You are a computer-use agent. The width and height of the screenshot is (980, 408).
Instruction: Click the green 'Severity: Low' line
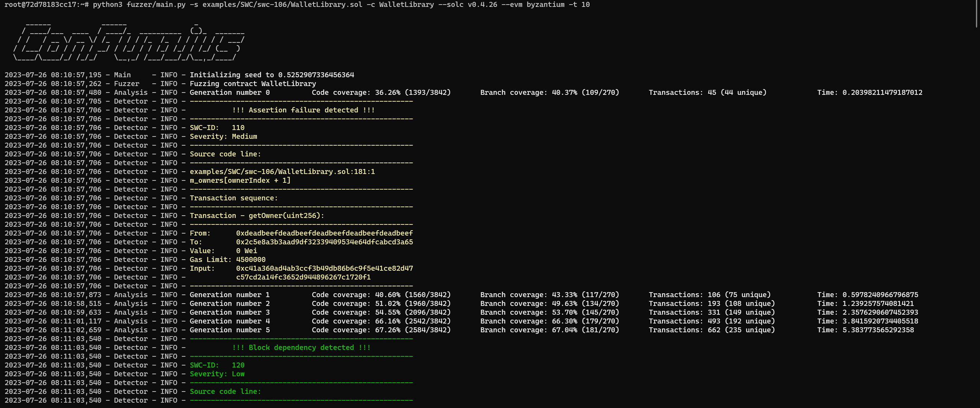click(x=217, y=374)
